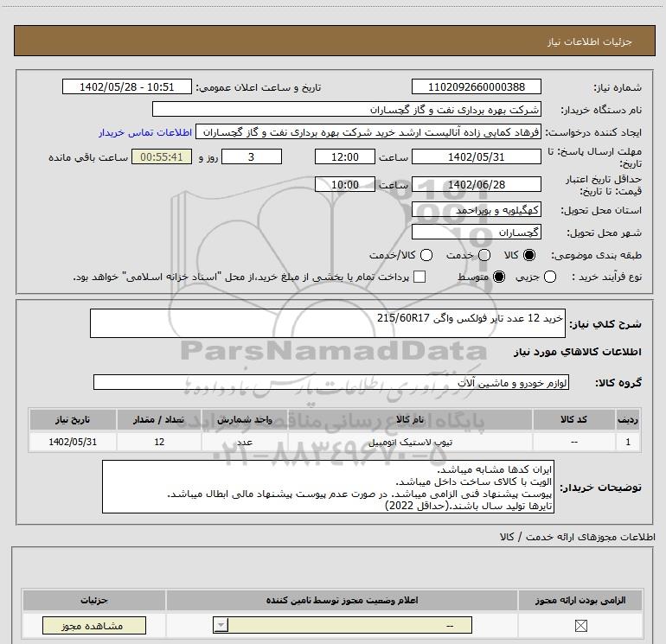Toggle the اسناد خزانه اسلامی payment checkbox

click(419, 277)
